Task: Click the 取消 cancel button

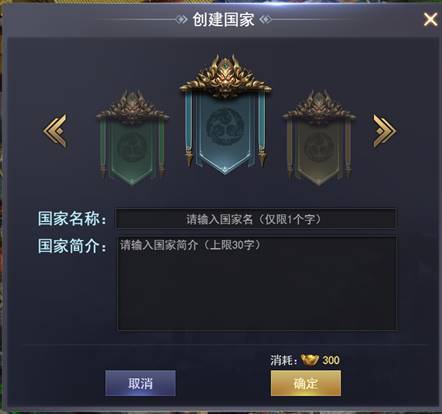Action: pyautogui.click(x=140, y=383)
